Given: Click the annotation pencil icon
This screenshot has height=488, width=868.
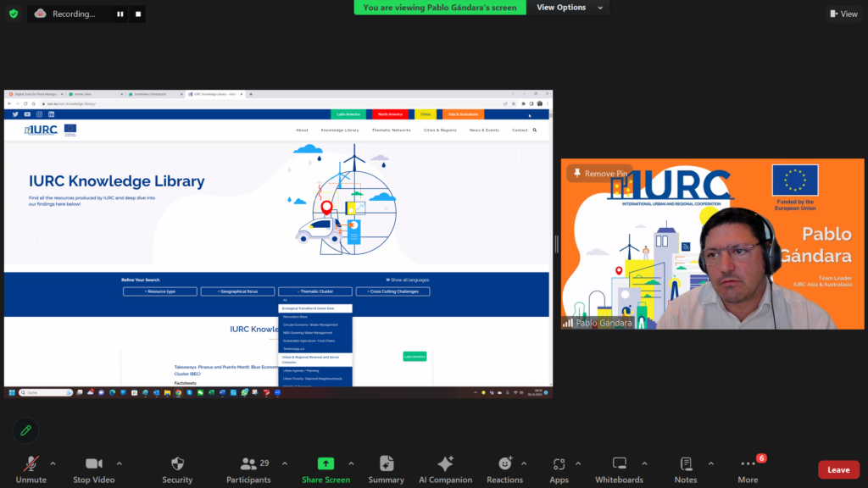Looking at the screenshot, I should click(x=25, y=430).
